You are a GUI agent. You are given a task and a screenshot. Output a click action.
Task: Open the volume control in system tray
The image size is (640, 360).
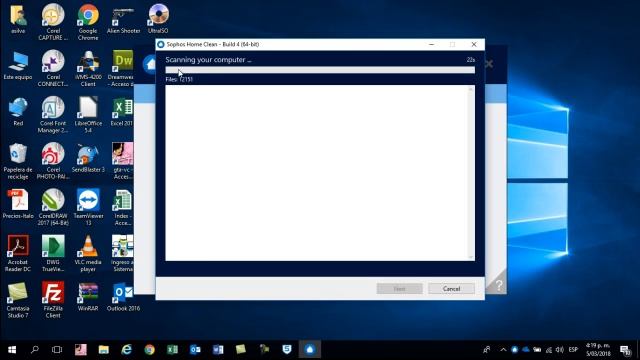coord(560,350)
